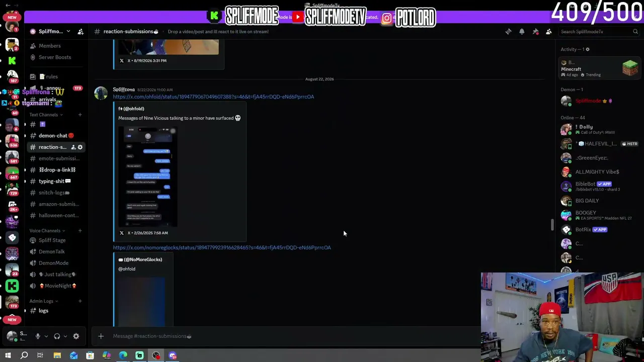644x362 pixels.
Task: Toggle the member list panel
Action: tap(549, 32)
